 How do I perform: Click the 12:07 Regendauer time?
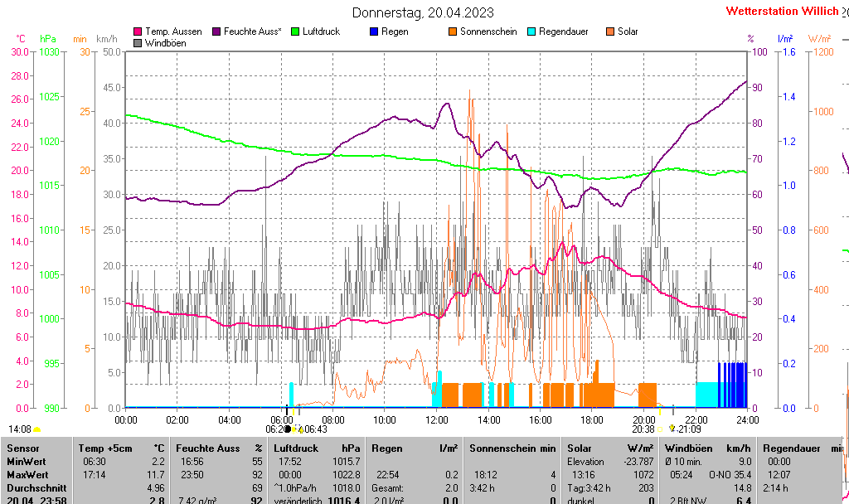click(x=779, y=475)
